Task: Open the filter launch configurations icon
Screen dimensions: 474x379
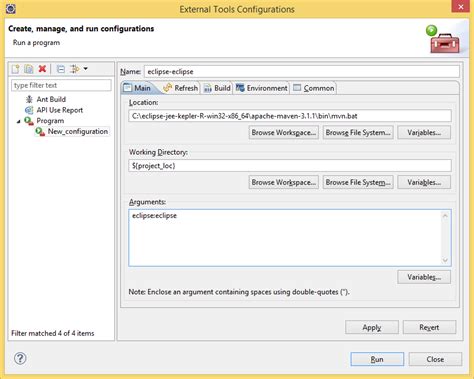Action: pos(75,69)
